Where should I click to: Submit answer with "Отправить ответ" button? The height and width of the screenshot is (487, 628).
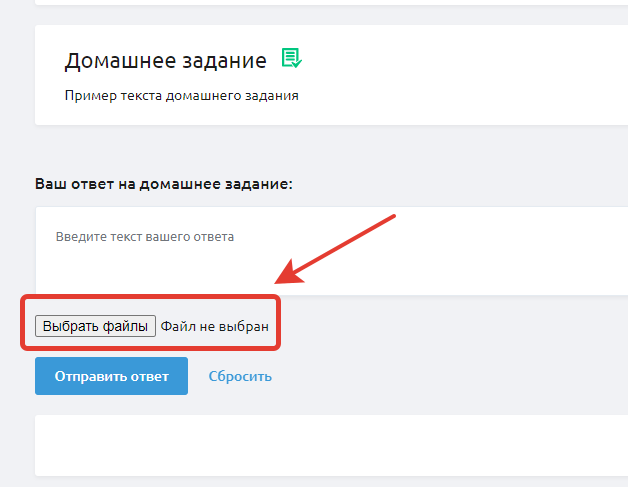[x=111, y=376]
